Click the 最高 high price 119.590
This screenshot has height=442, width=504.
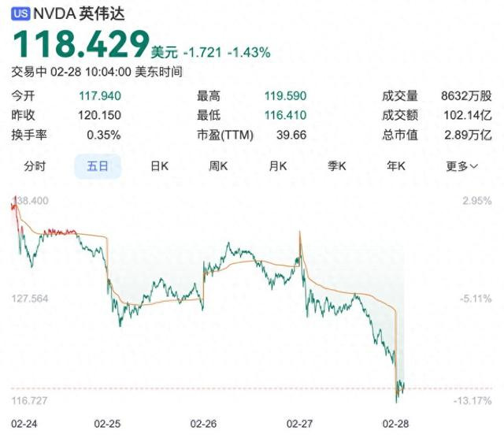[x=285, y=96]
